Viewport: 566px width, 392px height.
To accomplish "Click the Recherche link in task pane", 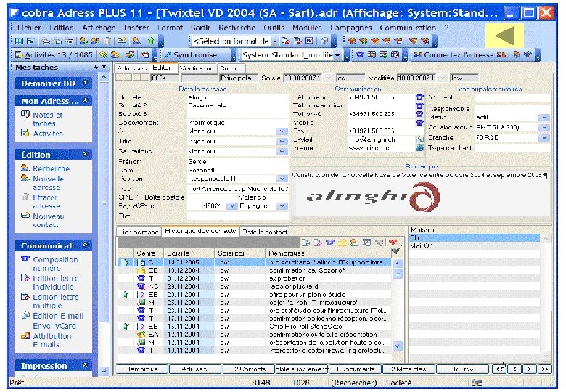I will pos(51,168).
